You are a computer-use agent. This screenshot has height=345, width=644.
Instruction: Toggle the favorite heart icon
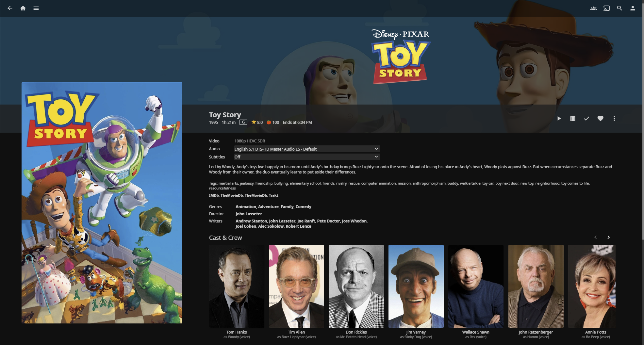[601, 118]
